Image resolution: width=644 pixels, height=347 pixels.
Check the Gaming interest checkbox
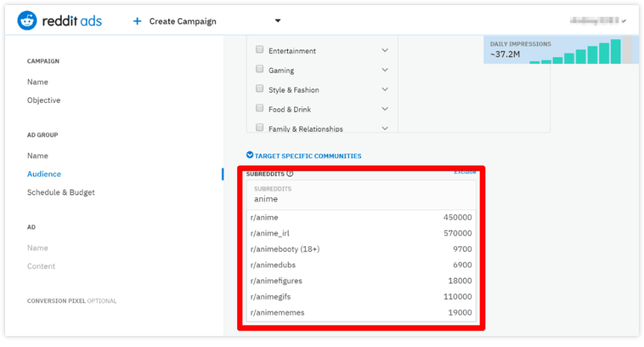(259, 69)
